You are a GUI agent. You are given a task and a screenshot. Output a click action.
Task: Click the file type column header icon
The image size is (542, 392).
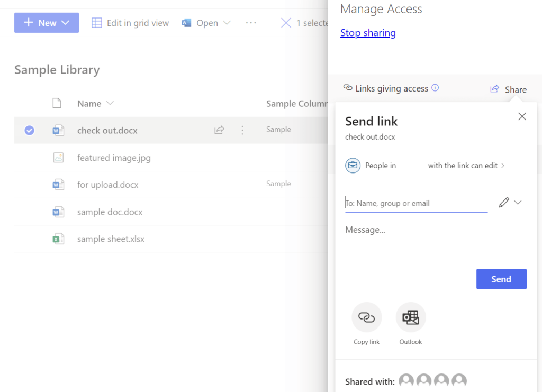[x=57, y=103]
